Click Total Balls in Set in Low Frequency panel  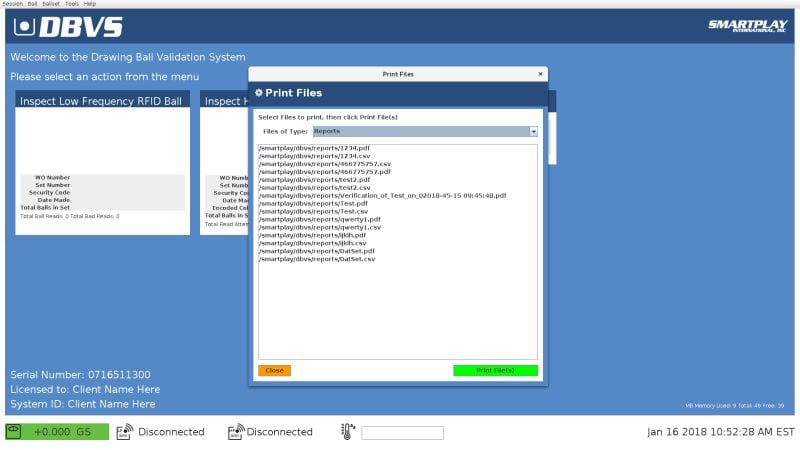(45, 208)
